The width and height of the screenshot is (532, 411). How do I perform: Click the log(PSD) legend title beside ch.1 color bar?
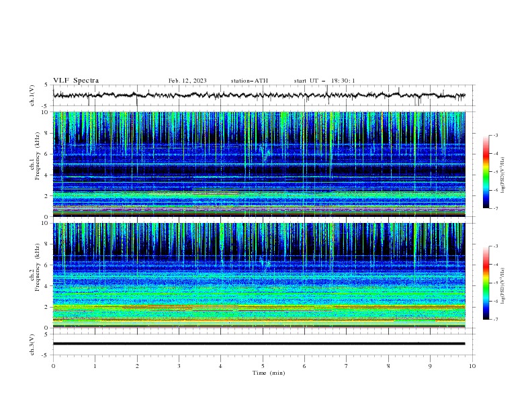tap(503, 175)
